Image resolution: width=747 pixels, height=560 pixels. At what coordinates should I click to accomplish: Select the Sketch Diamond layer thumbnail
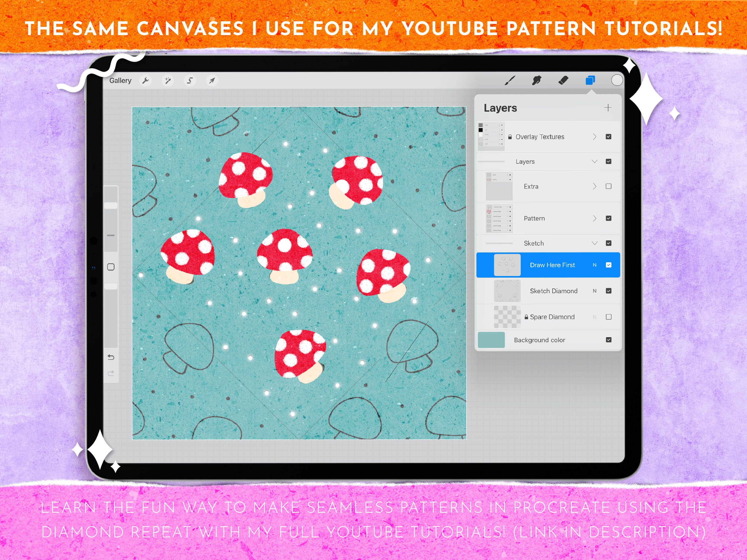[507, 291]
